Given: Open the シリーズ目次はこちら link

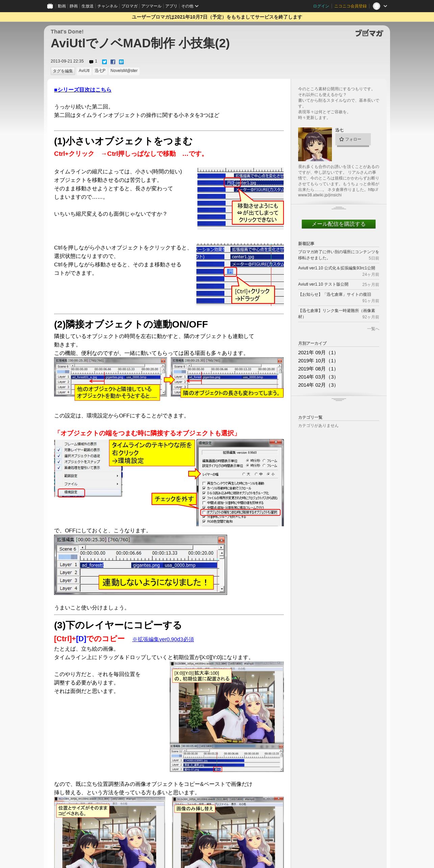Looking at the screenshot, I should pyautogui.click(x=82, y=90).
